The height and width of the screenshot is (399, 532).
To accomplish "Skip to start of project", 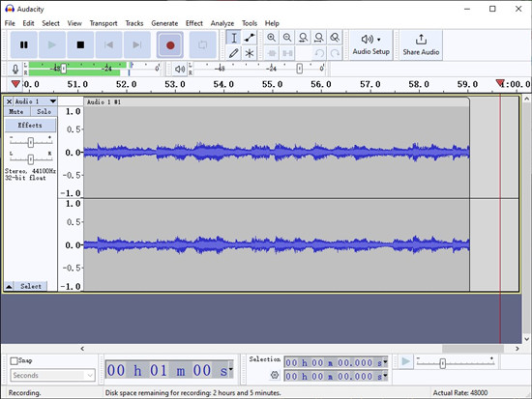I will [x=108, y=44].
